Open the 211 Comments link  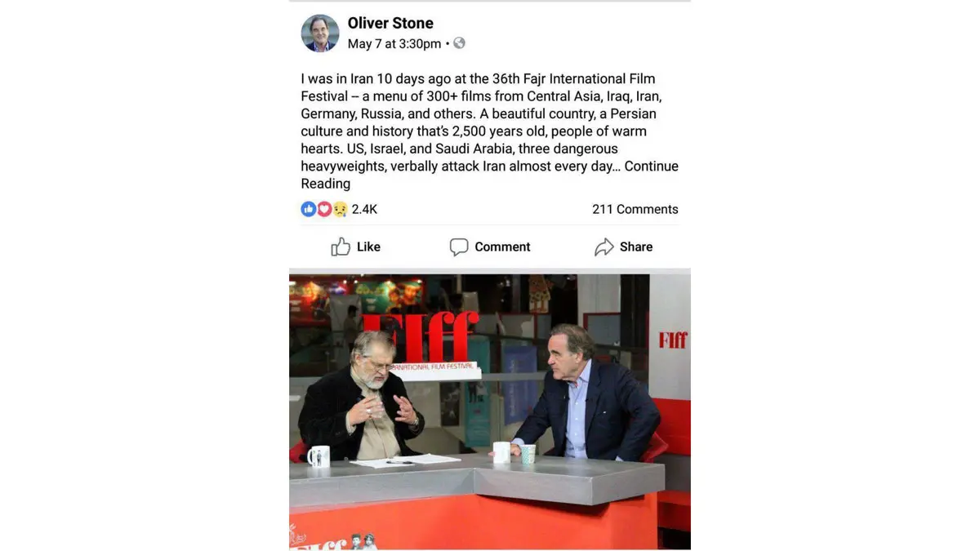635,209
